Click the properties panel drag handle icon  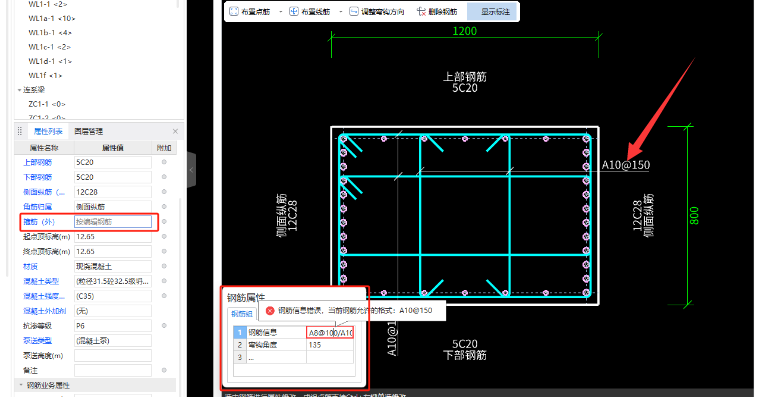point(20,131)
